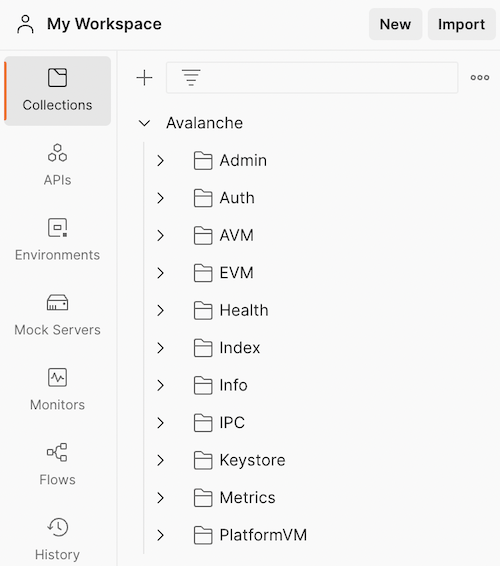
Task: Click the collections filter search field
Action: (312, 78)
